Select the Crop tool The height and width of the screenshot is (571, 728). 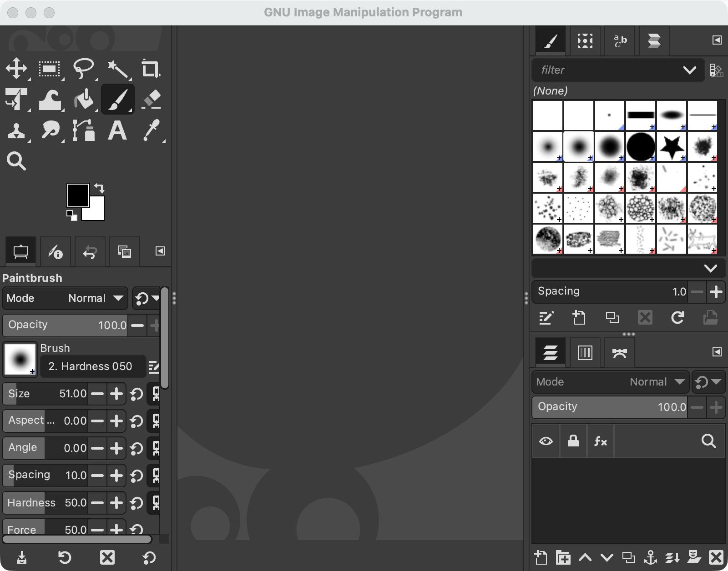pos(151,69)
